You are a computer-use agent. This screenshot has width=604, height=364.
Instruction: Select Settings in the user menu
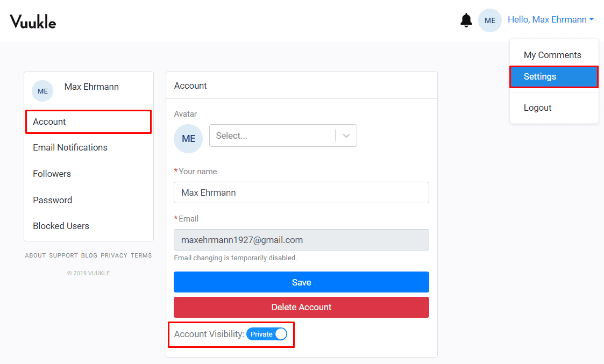coord(553,76)
